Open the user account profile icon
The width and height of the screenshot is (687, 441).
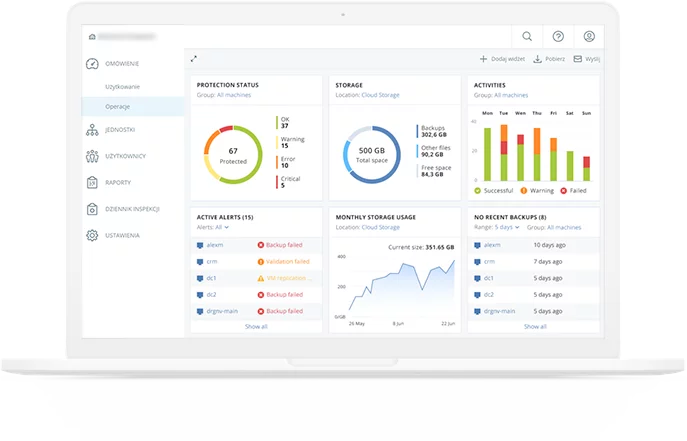(589, 36)
